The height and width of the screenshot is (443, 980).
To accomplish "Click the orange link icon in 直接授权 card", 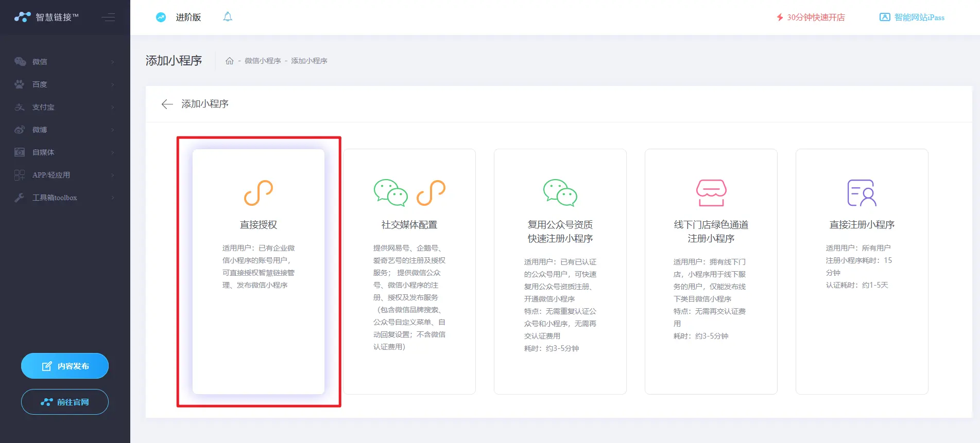I will pyautogui.click(x=259, y=193).
